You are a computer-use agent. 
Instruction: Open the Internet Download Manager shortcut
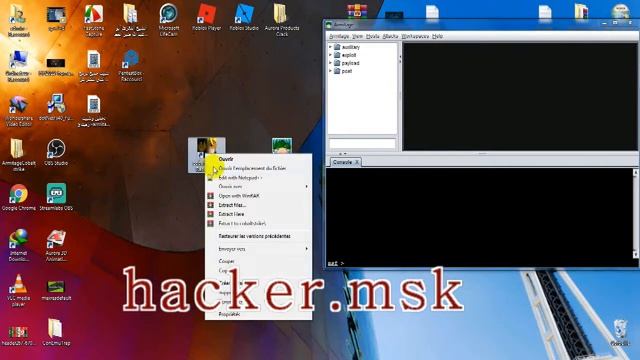(18, 244)
